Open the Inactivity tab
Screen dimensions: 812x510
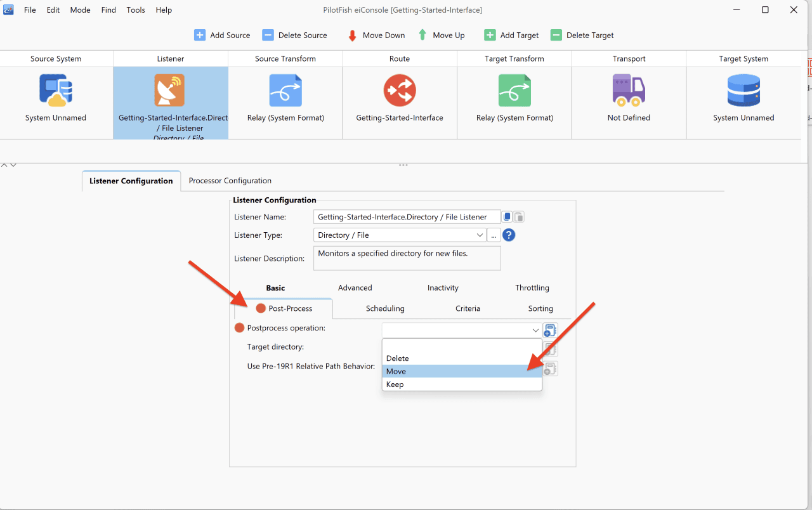(x=443, y=288)
